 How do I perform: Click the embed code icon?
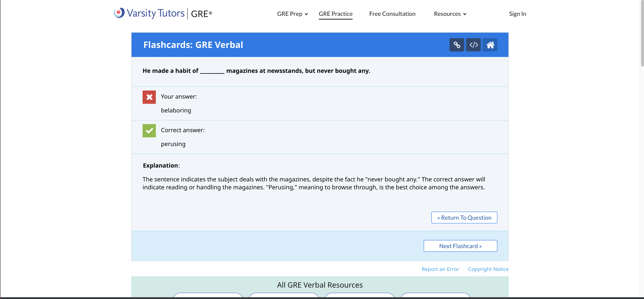click(x=473, y=45)
